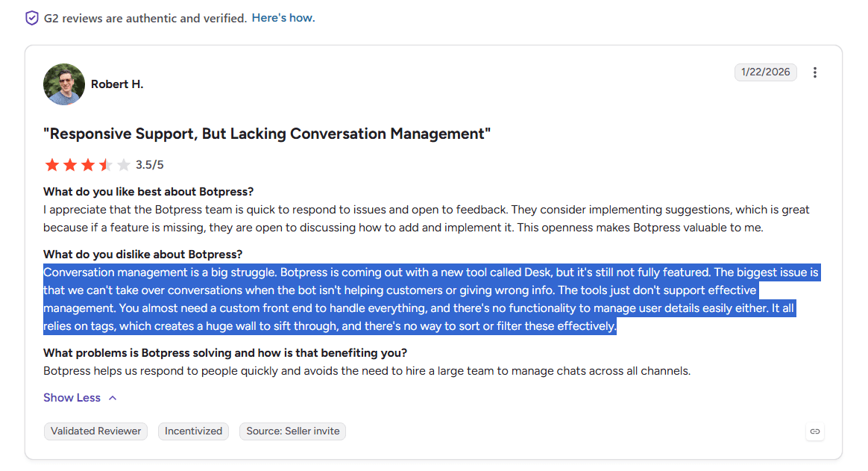Click the Incentivized badge
The height and width of the screenshot is (471, 868).
click(x=193, y=431)
